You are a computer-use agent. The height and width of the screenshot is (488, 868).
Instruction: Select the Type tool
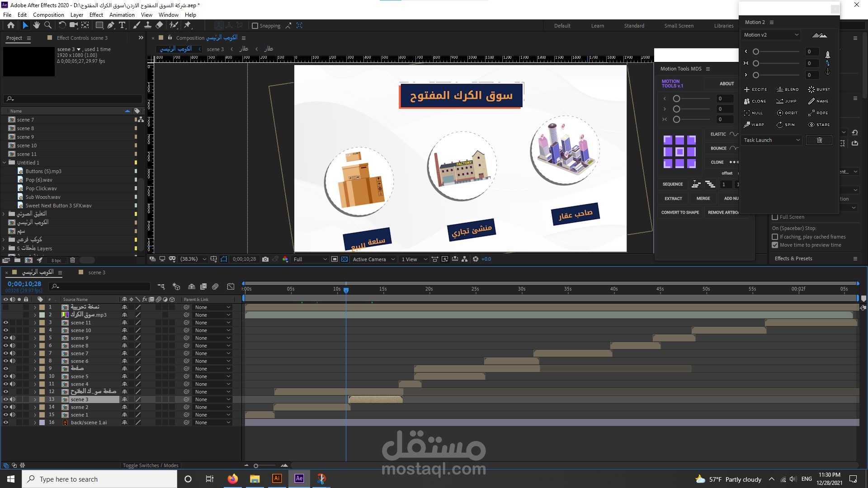tap(122, 25)
